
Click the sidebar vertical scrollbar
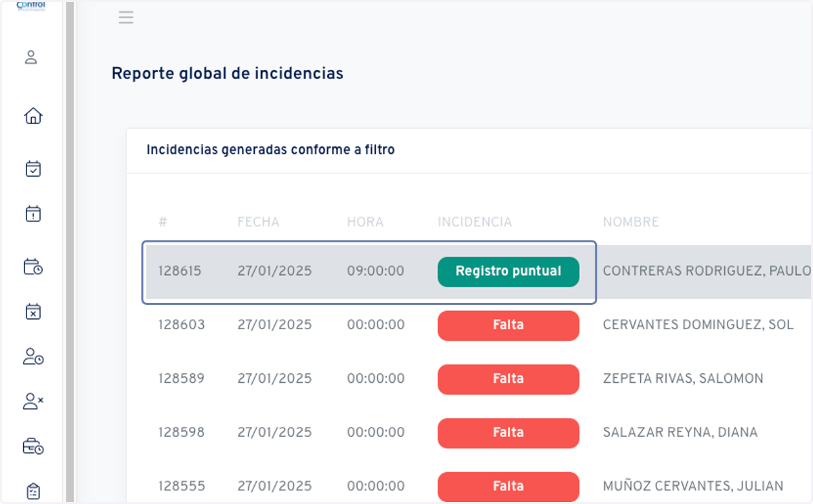(x=69, y=252)
